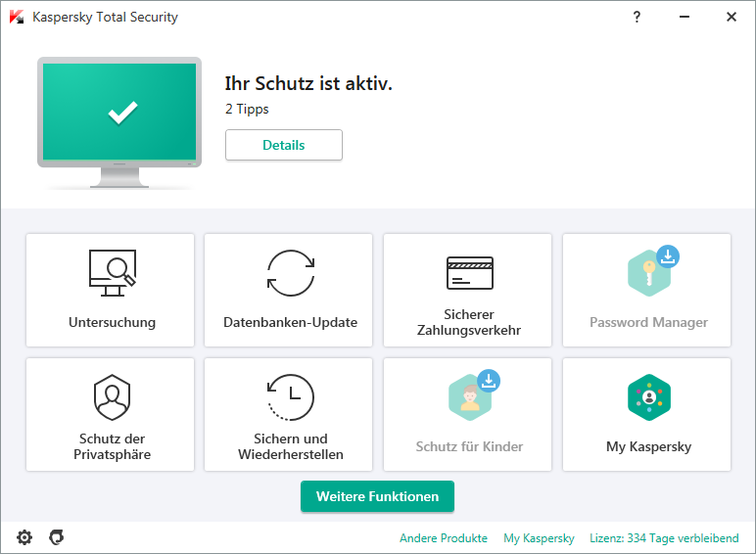Click the Sichern und Wiederherstellen label
The width and height of the screenshot is (756, 554).
pyautogui.click(x=291, y=446)
